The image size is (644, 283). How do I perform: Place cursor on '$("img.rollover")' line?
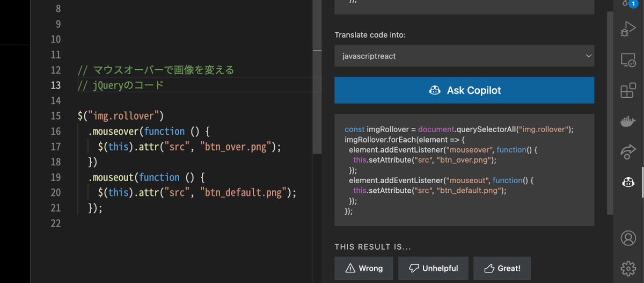(120, 116)
